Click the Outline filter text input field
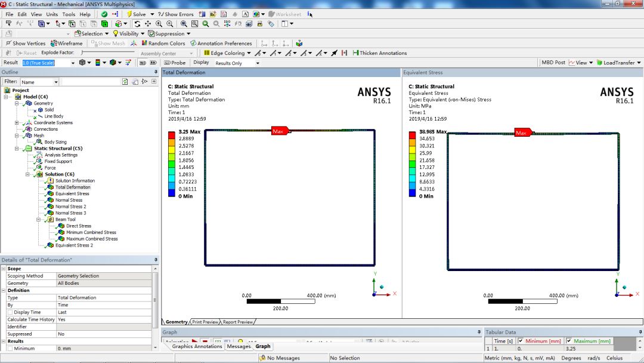 (90, 82)
